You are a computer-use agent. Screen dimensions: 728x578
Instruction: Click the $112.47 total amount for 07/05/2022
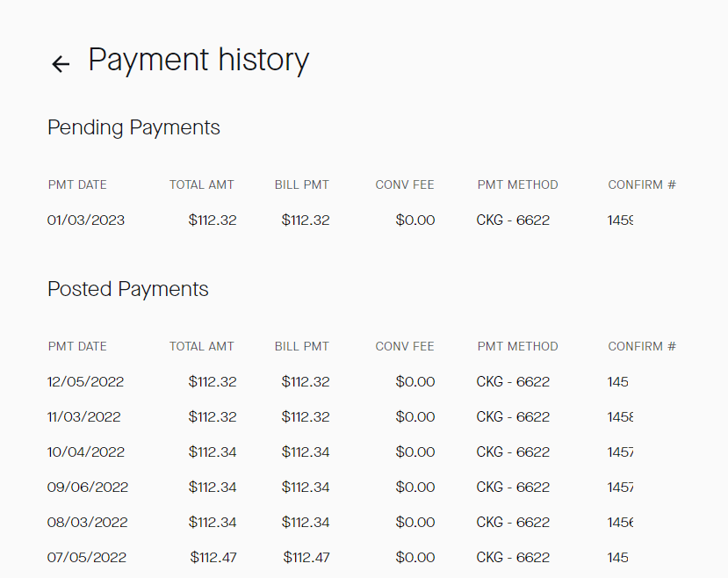(x=213, y=557)
